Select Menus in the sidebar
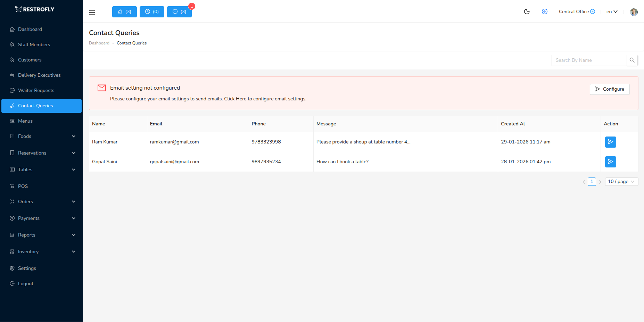 pos(25,121)
